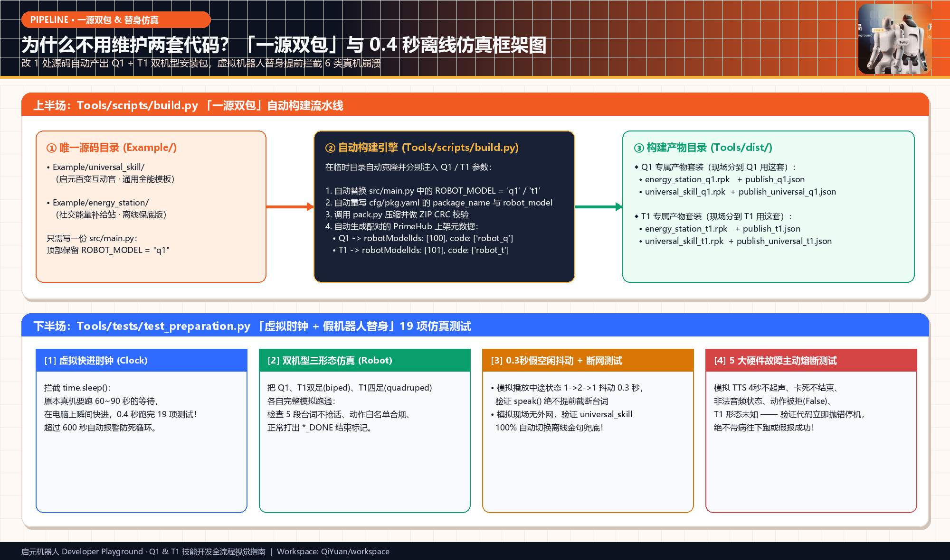The image size is (950, 560).
Task: Click the [2] 双机型三形态仿真 (Robot) card header
Action: click(x=365, y=360)
